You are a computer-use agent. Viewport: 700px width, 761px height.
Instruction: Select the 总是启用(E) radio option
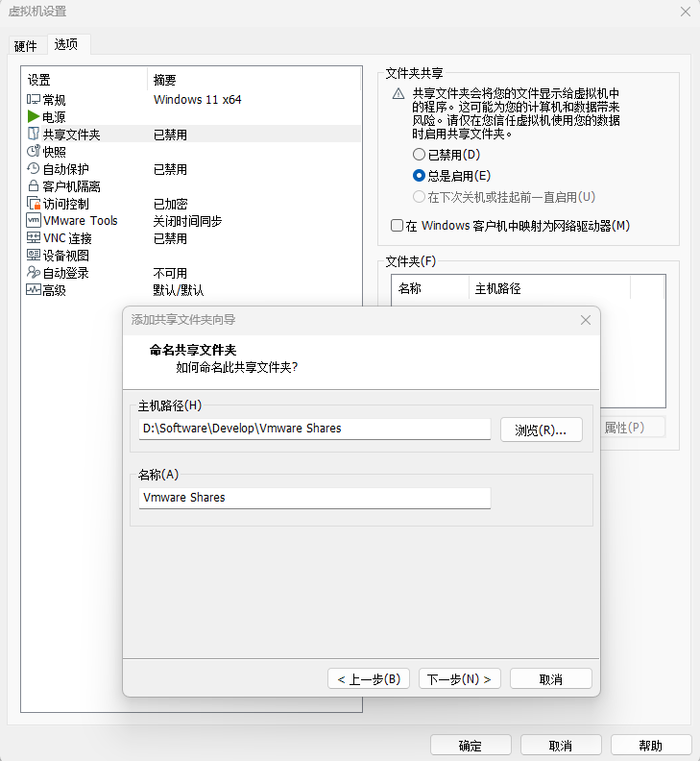(419, 176)
